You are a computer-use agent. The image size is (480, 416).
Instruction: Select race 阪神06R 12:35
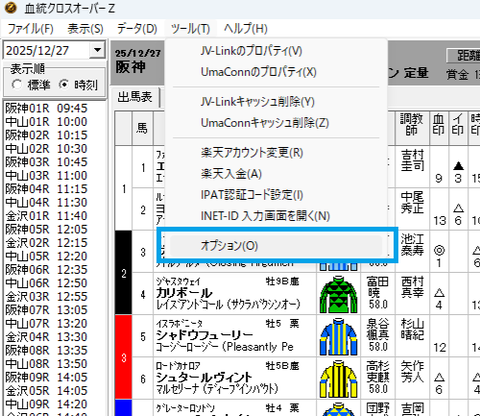click(x=46, y=269)
